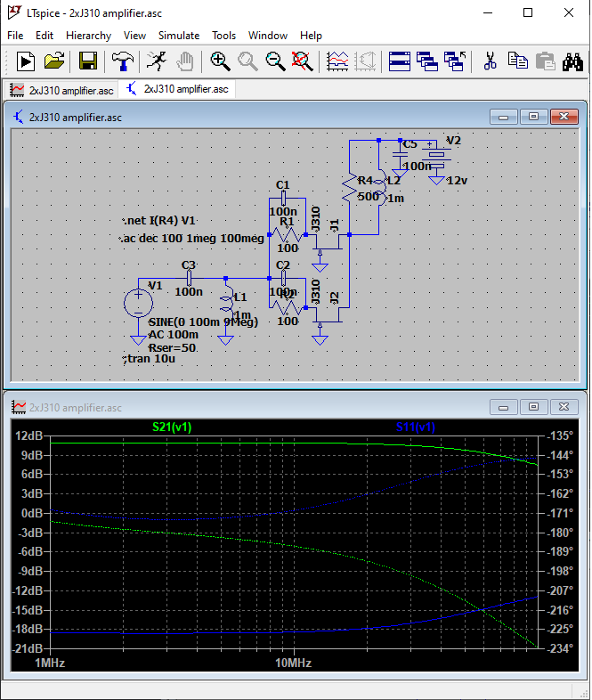Click the Autorange waveform icon

[x=338, y=61]
